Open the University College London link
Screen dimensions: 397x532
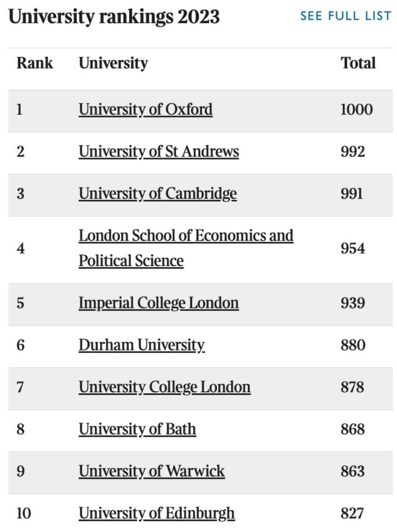pyautogui.click(x=164, y=387)
